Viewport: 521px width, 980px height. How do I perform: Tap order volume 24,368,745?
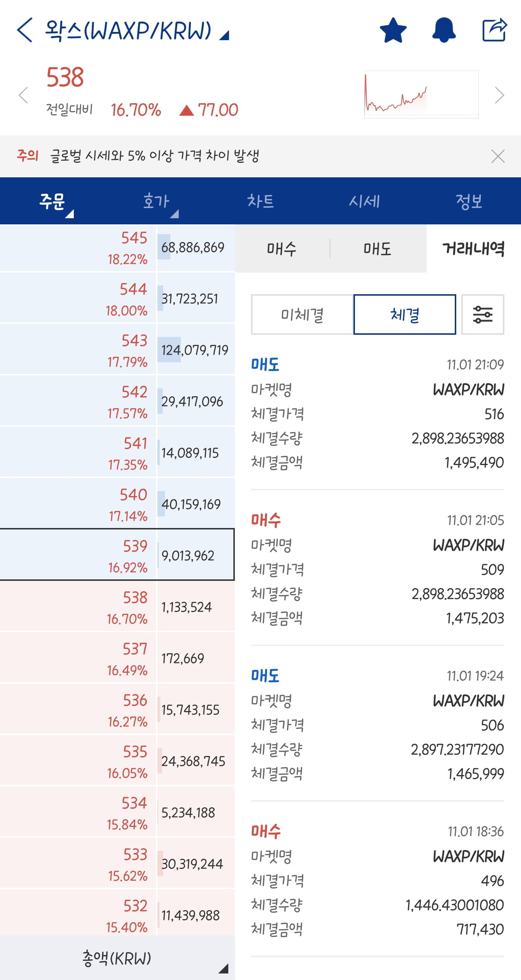(193, 761)
